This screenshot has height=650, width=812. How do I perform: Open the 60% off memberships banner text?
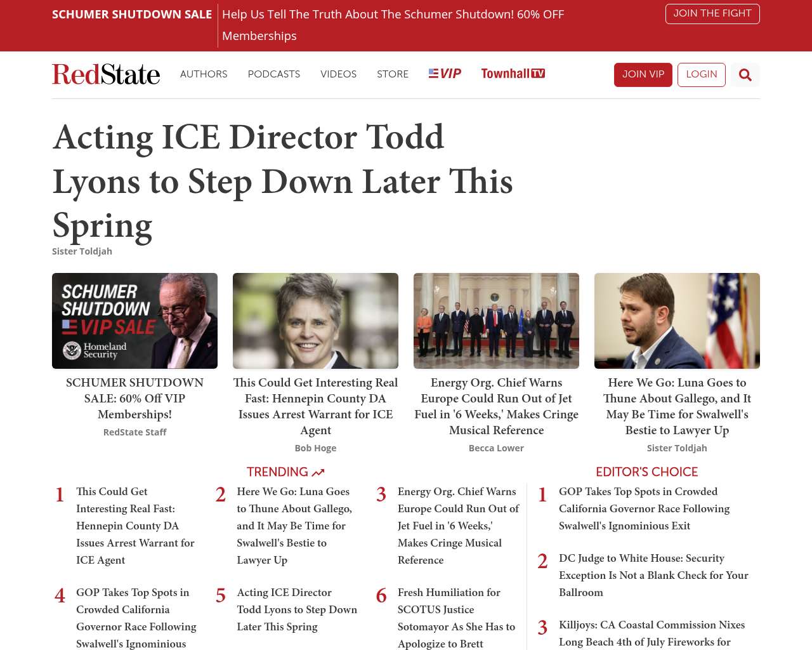pos(393,25)
